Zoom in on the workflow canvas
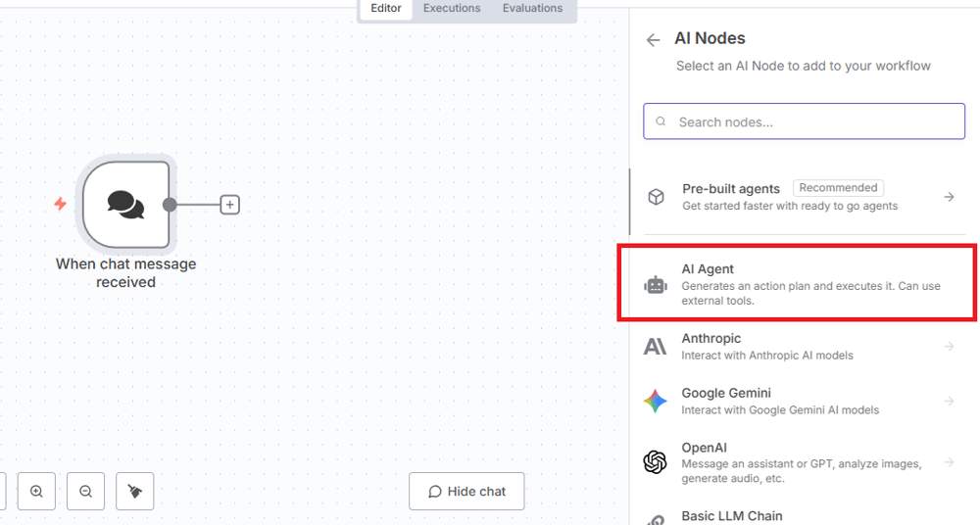The image size is (980, 525). [36, 492]
